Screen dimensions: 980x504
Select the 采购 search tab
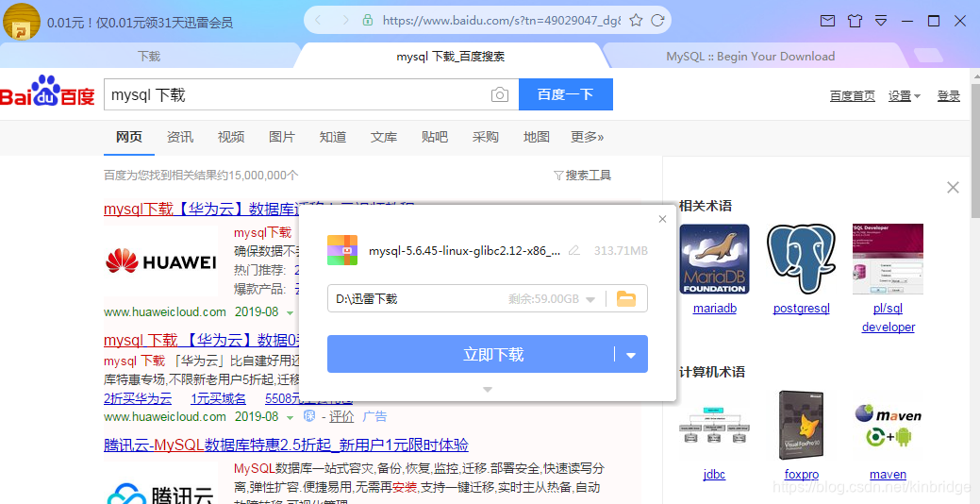point(486,137)
